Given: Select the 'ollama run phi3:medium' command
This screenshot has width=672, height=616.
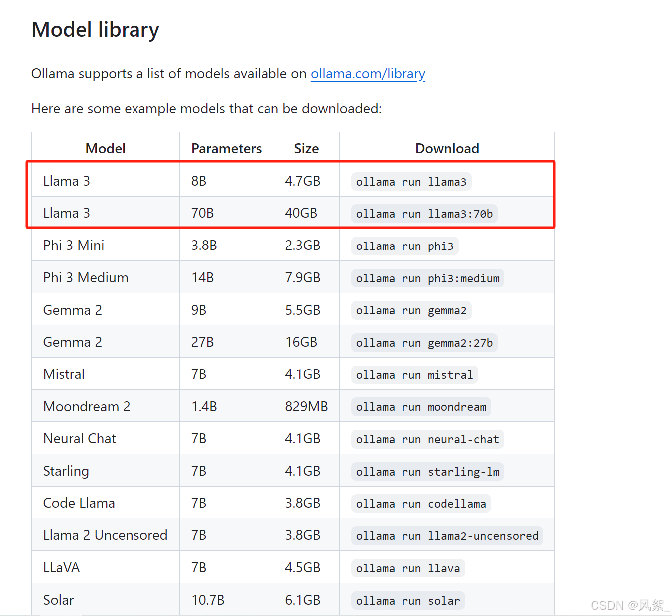Looking at the screenshot, I should 428,278.
